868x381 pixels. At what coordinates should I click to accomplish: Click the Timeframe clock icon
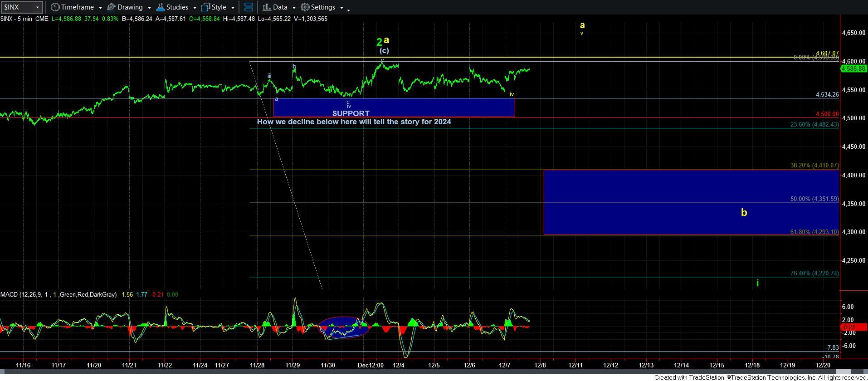(x=55, y=7)
